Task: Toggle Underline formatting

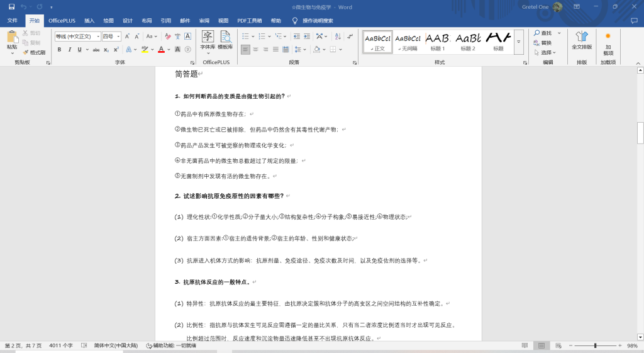Action: point(79,49)
